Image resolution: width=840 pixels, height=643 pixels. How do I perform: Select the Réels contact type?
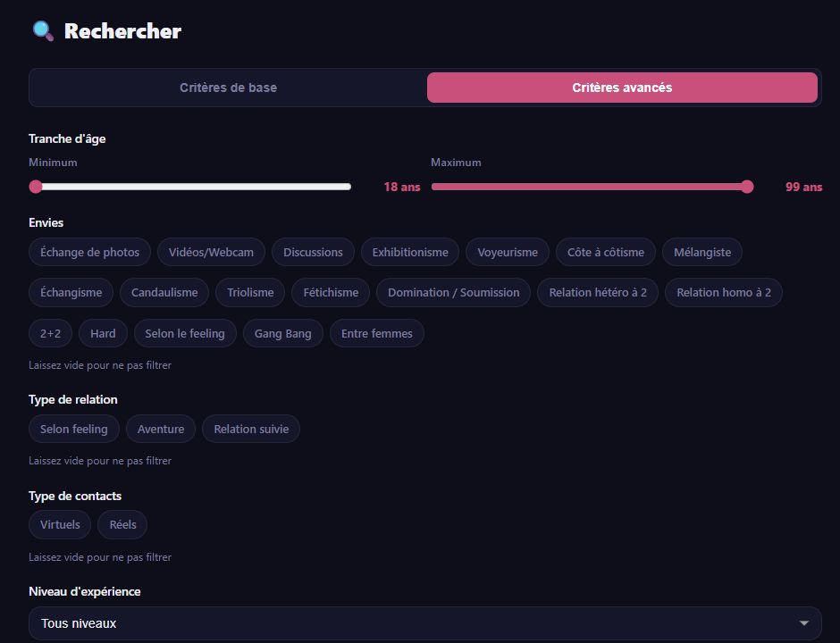pos(122,525)
